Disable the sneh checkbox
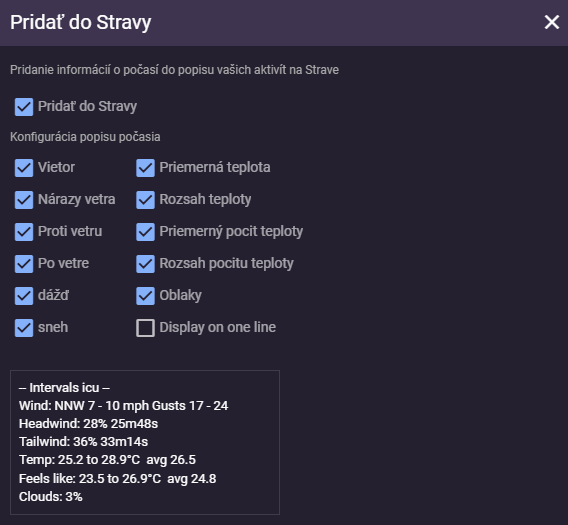 pyautogui.click(x=24, y=328)
